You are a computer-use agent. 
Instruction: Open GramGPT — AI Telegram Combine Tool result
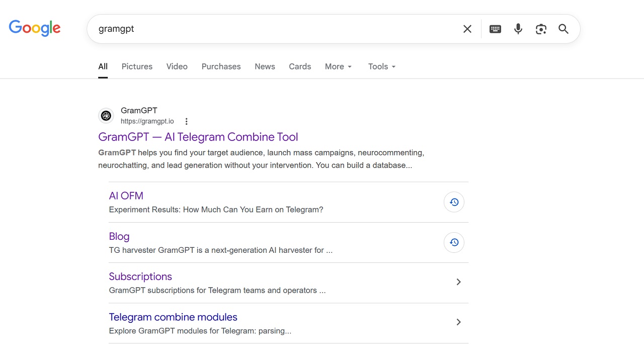tap(198, 137)
